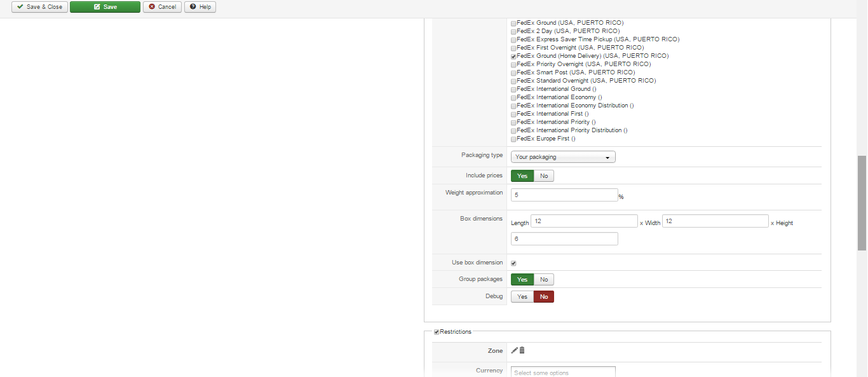The height and width of the screenshot is (377, 868).
Task: Enable FedEx International First checkbox
Action: click(x=513, y=114)
